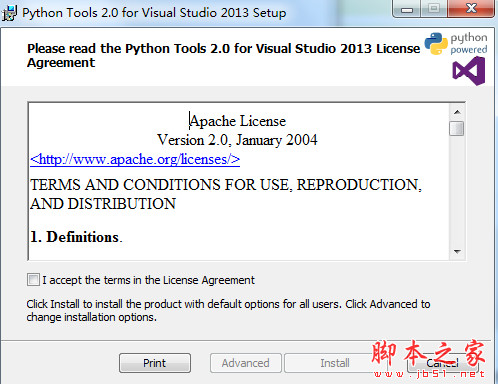Click the purple Visual Studio logo

tap(469, 71)
